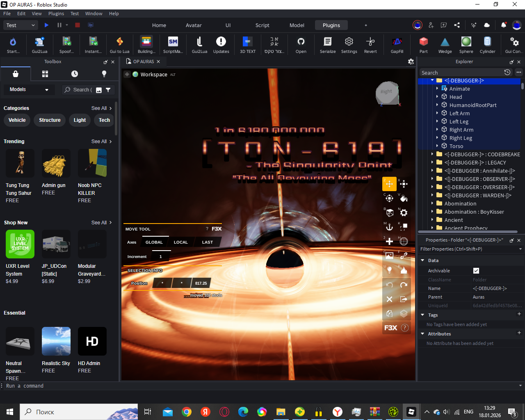Screen dimensions: 525x420
Task: Expand the Left Arm tree item
Action: tap(437, 113)
